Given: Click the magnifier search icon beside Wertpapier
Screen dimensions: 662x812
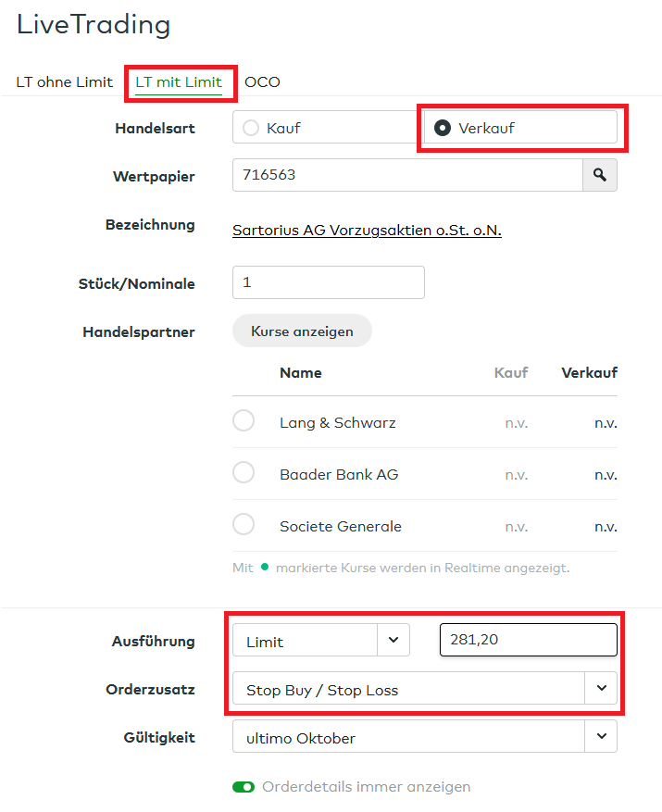Looking at the screenshot, I should click(600, 175).
